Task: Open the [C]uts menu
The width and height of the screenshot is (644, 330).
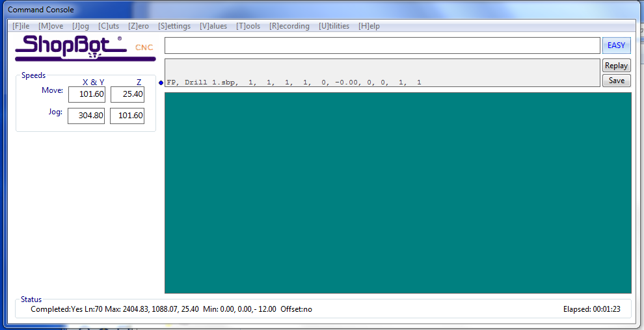Action: pos(109,26)
